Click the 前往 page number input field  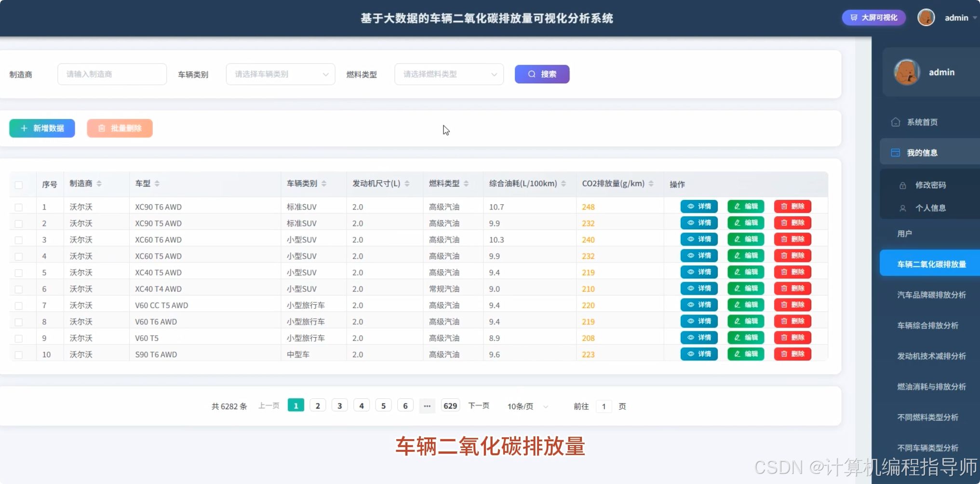(x=604, y=406)
